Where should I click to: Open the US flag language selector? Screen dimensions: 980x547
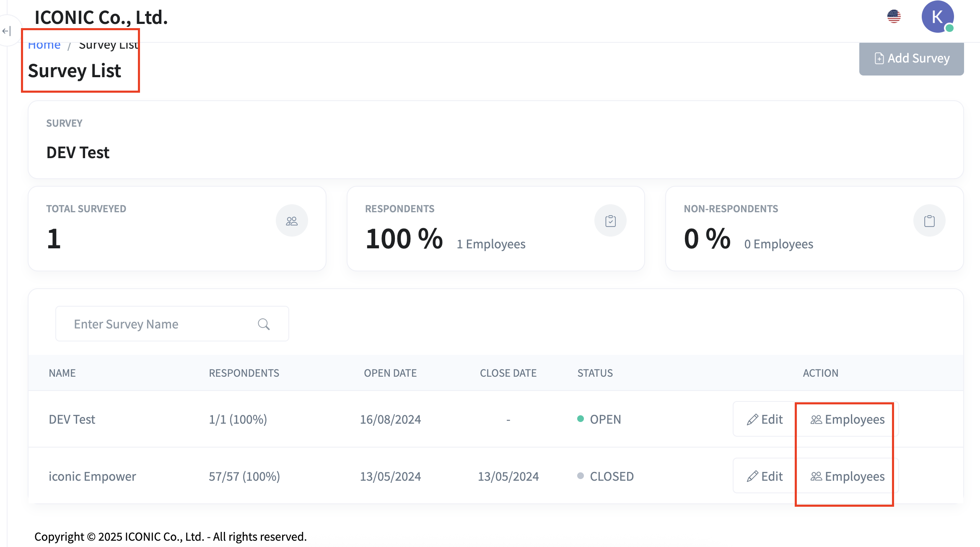(x=894, y=17)
